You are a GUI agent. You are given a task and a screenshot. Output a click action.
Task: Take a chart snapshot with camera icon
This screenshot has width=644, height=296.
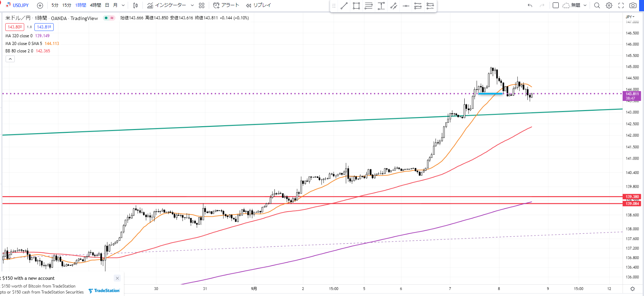633,5
